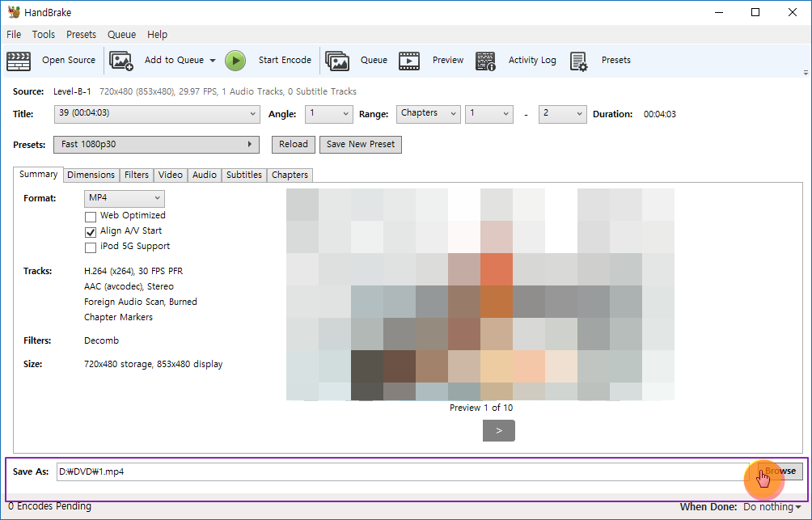
Task: Click the text H.264 (x264), 30 FPS PFR
Action: pyautogui.click(x=133, y=272)
